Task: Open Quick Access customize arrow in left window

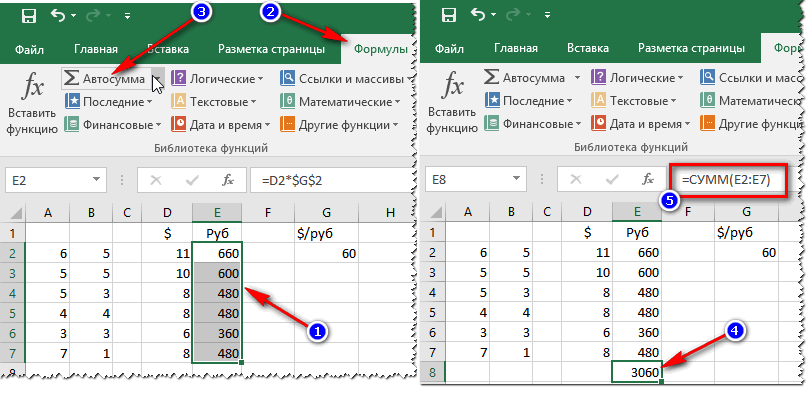Action: pos(128,16)
